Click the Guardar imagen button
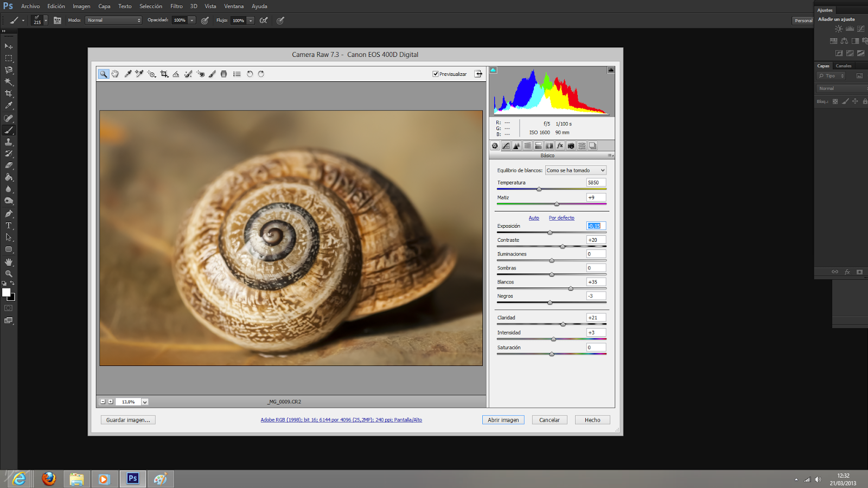Screen dimensions: 868x488 (128, 420)
